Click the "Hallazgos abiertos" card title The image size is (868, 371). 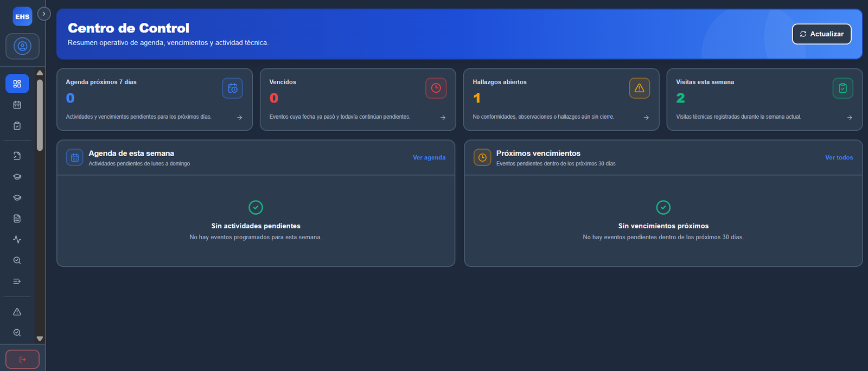(500, 82)
